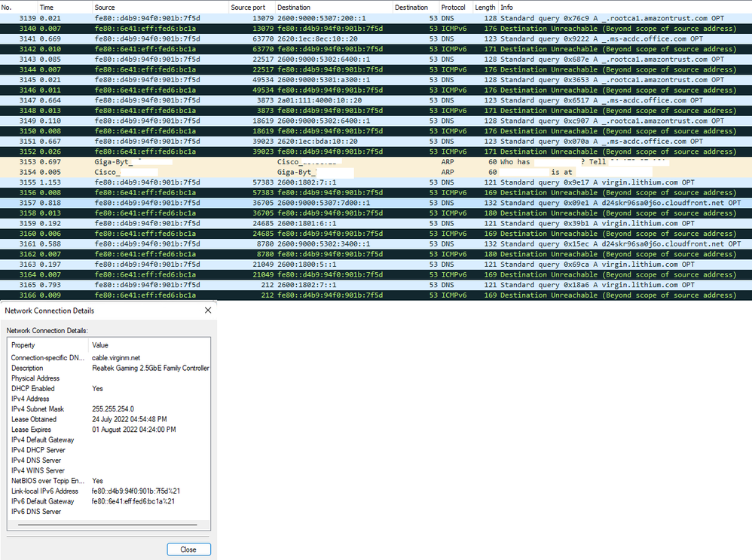752x560 pixels.
Task: Click the Source port column header
Action: (252, 8)
